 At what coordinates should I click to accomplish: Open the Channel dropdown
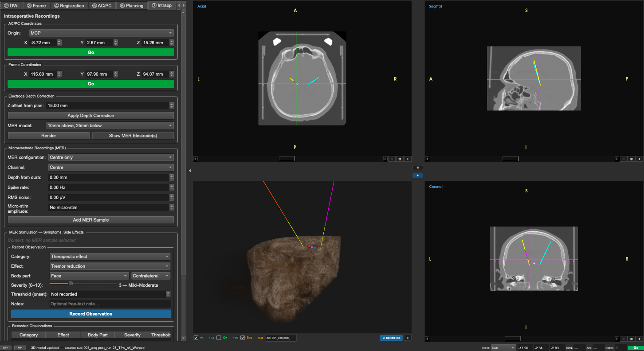[x=111, y=168]
